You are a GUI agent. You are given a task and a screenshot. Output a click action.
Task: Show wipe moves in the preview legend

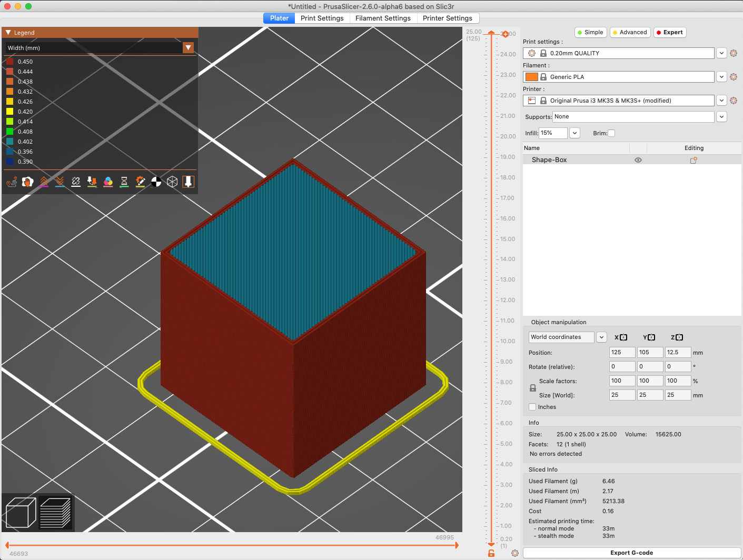[28, 182]
